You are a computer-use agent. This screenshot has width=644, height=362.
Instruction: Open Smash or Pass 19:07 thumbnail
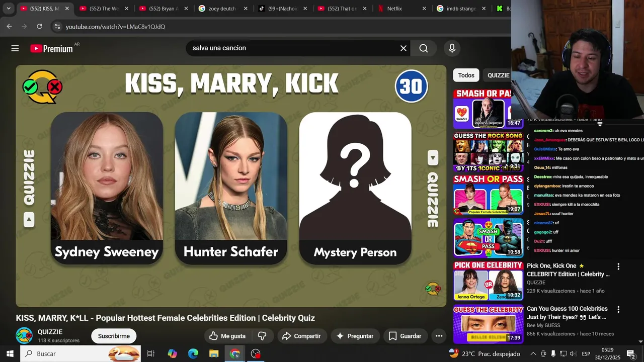pos(488,195)
